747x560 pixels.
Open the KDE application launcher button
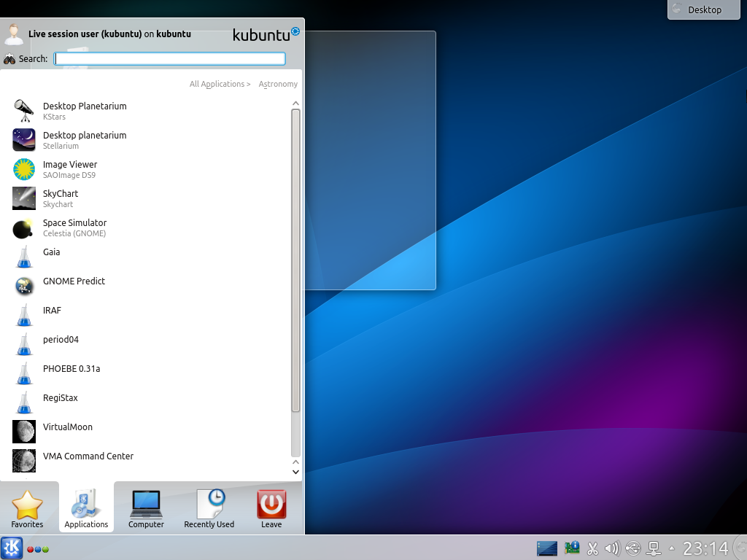[12, 548]
